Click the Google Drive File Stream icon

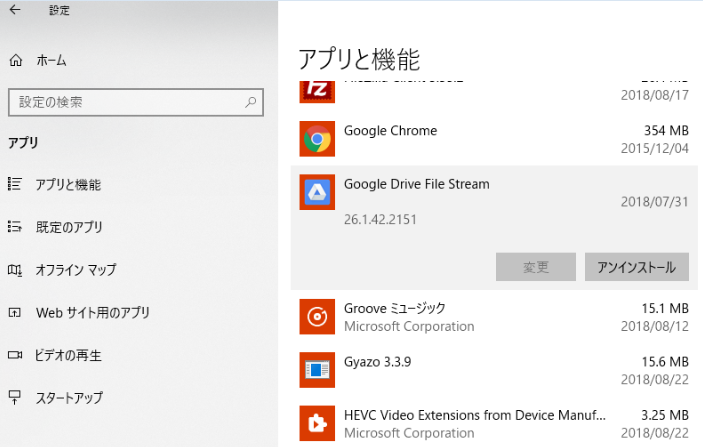[x=317, y=192]
